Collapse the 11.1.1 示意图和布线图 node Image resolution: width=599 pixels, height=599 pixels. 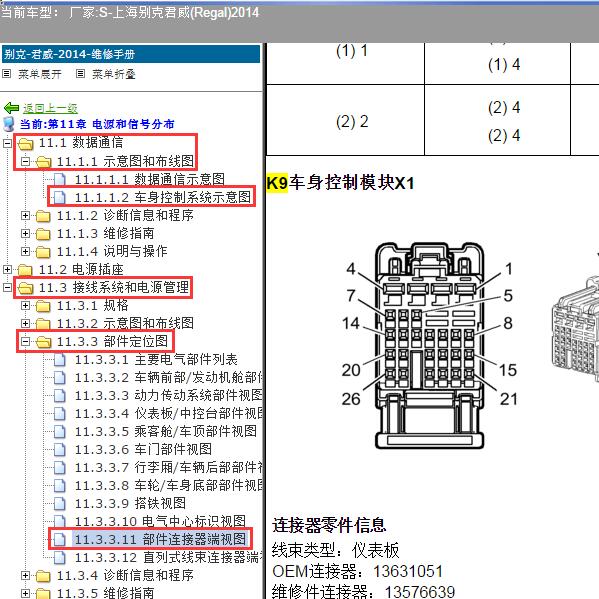point(25,162)
